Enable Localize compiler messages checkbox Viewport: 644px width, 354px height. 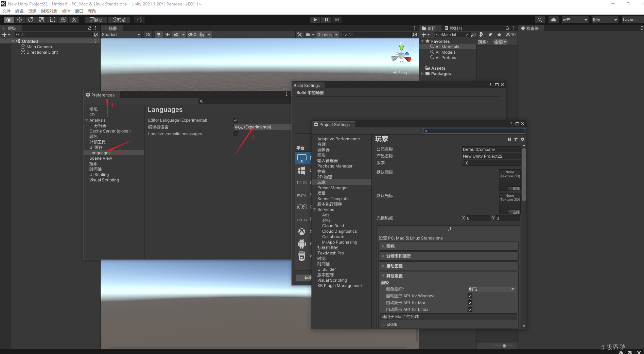click(x=236, y=134)
